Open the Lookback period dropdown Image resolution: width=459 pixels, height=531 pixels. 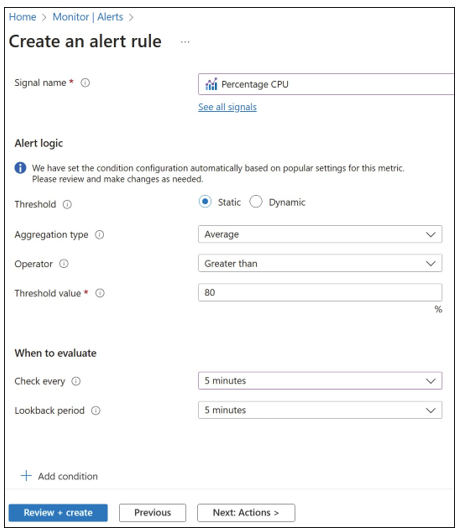coord(320,410)
